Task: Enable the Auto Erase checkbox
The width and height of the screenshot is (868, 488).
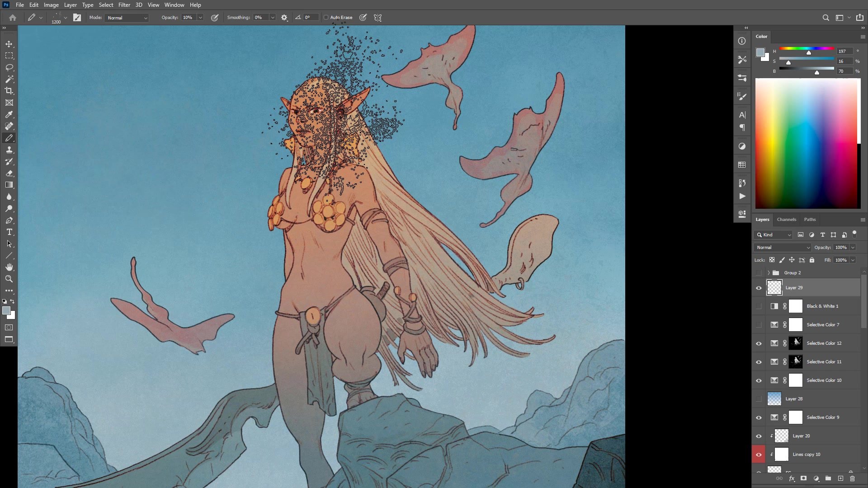Action: tap(326, 18)
